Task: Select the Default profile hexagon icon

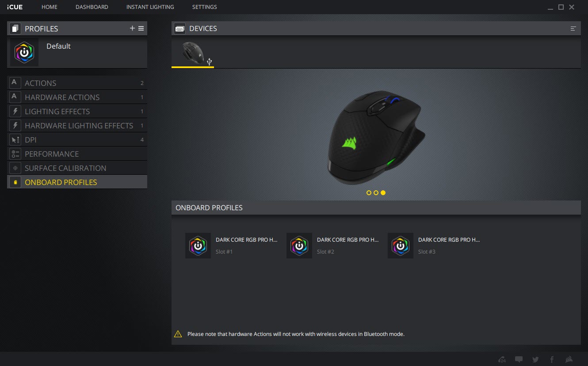Action: (x=24, y=52)
